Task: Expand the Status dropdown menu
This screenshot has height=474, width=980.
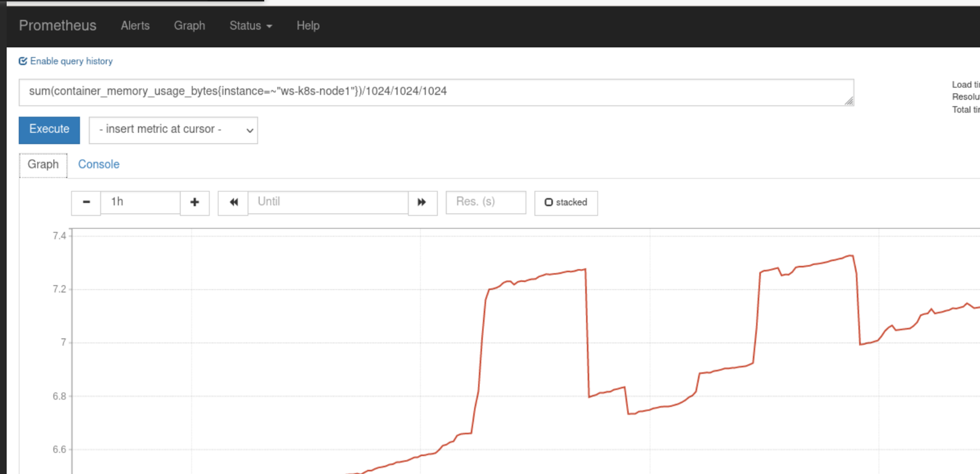Action: click(x=250, y=25)
